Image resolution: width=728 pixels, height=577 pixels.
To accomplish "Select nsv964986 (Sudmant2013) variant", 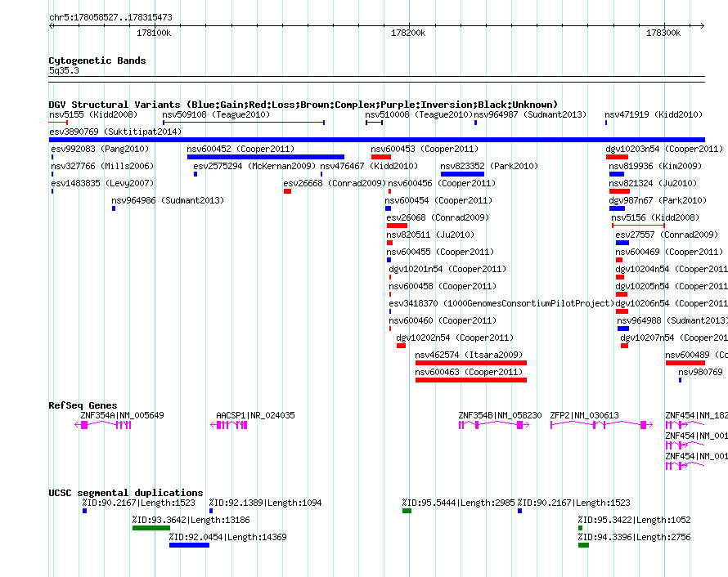I will [x=168, y=200].
